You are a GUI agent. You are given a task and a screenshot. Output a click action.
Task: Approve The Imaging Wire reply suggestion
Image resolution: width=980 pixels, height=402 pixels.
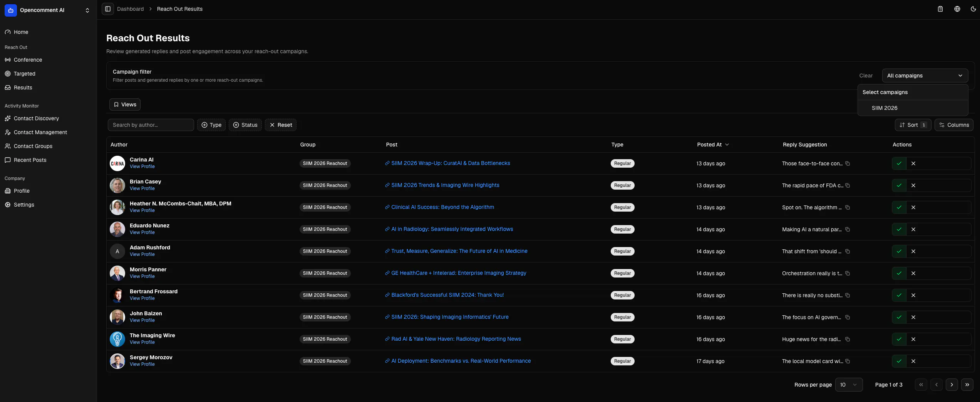click(899, 339)
